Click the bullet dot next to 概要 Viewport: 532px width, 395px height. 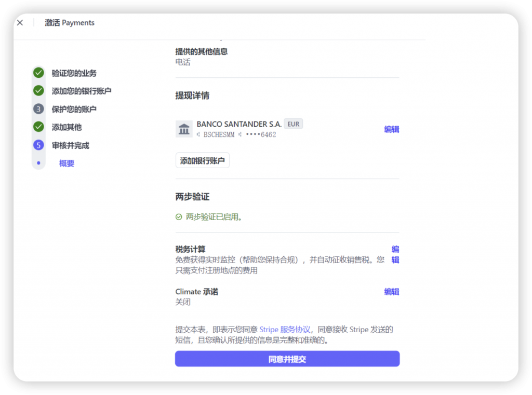point(38,163)
